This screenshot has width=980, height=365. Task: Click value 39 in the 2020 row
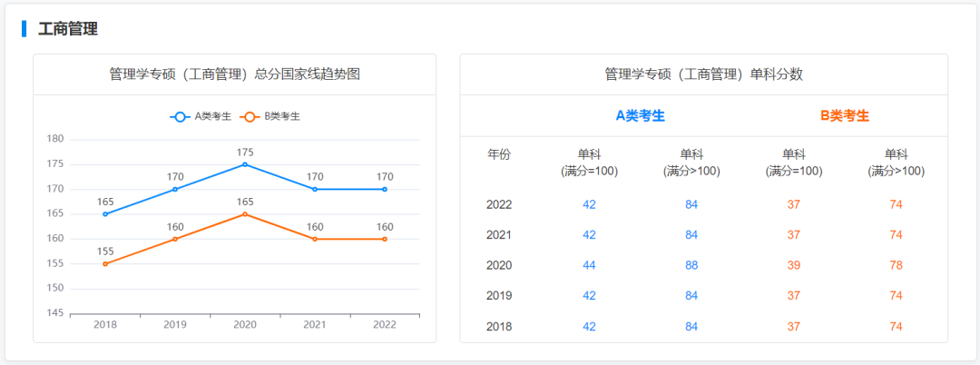click(794, 266)
